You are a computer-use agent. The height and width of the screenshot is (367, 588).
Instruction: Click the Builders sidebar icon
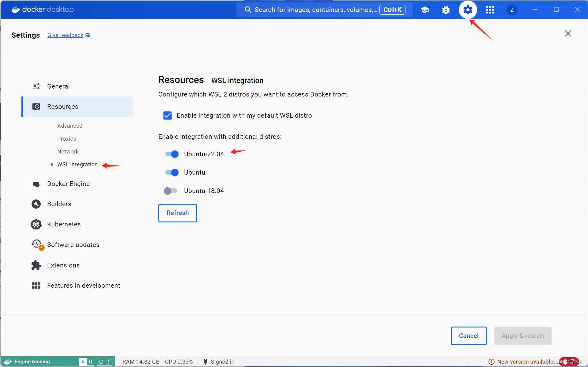(36, 204)
